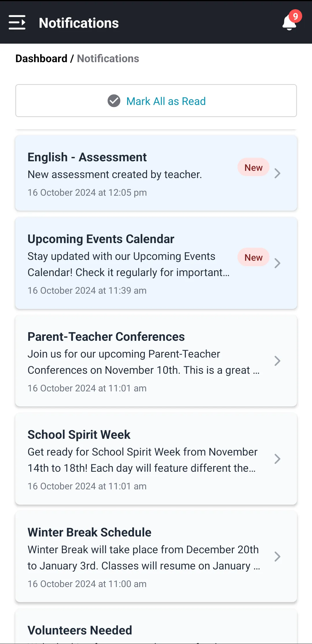
Task: Click New badge on English Assessment
Action: coord(253,167)
